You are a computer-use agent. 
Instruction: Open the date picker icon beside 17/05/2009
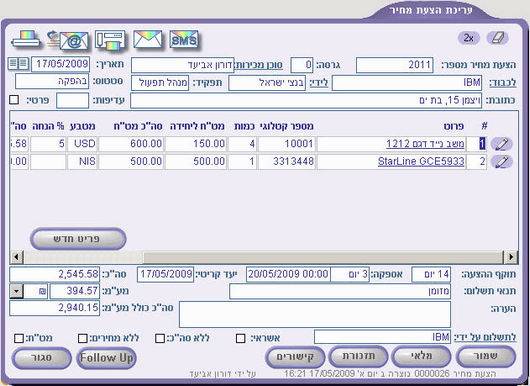(18, 64)
